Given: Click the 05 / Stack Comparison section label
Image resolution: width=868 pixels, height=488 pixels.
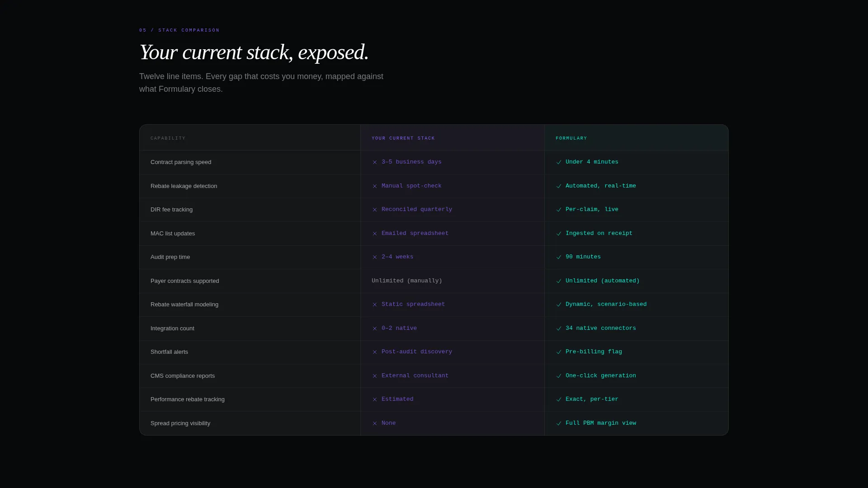Looking at the screenshot, I should [179, 30].
